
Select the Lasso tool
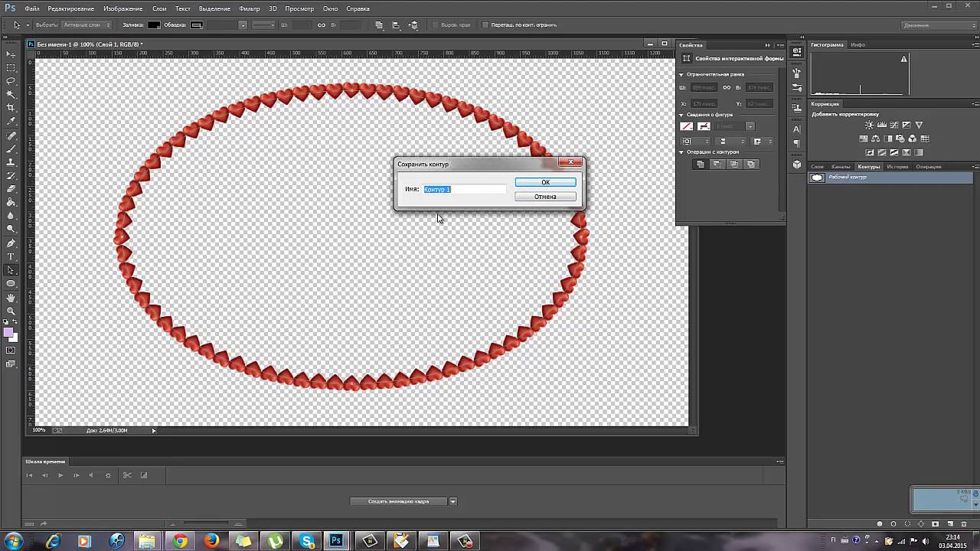click(x=11, y=81)
